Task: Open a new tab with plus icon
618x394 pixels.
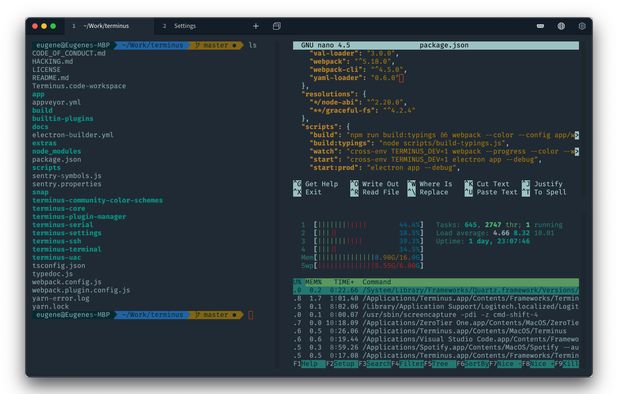Action: pyautogui.click(x=256, y=26)
